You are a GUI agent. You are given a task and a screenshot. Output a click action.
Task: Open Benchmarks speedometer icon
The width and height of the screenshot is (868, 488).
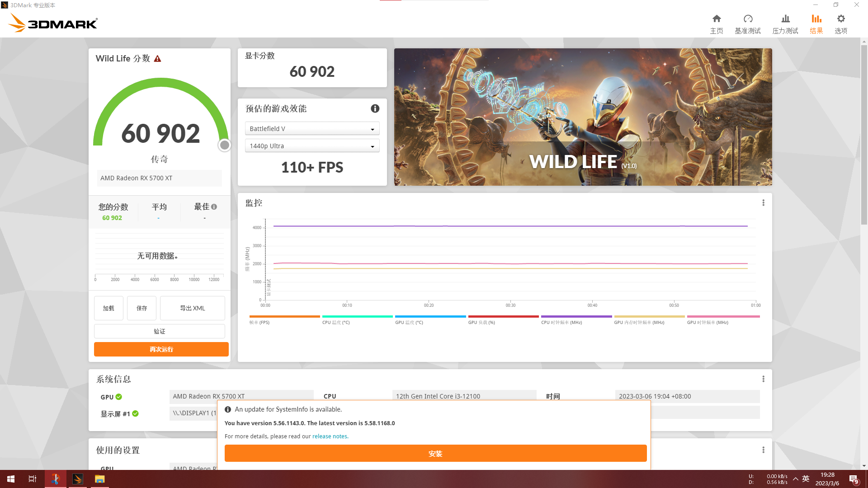click(748, 23)
